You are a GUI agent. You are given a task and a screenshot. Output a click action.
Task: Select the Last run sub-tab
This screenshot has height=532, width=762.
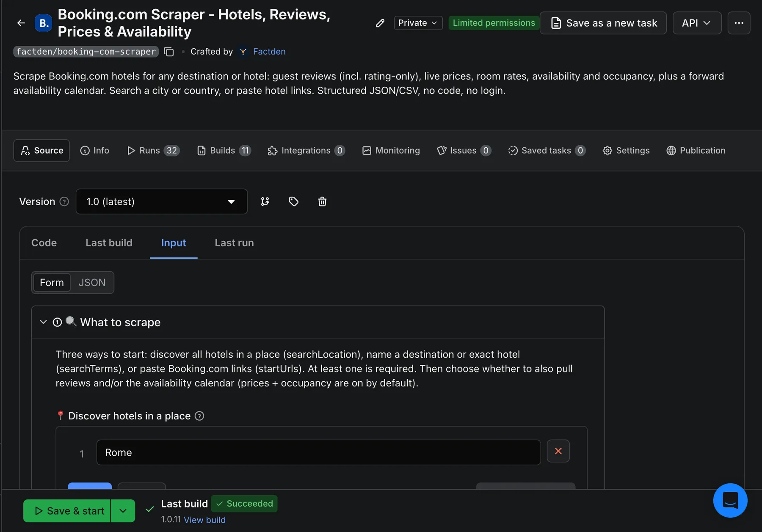pos(234,243)
